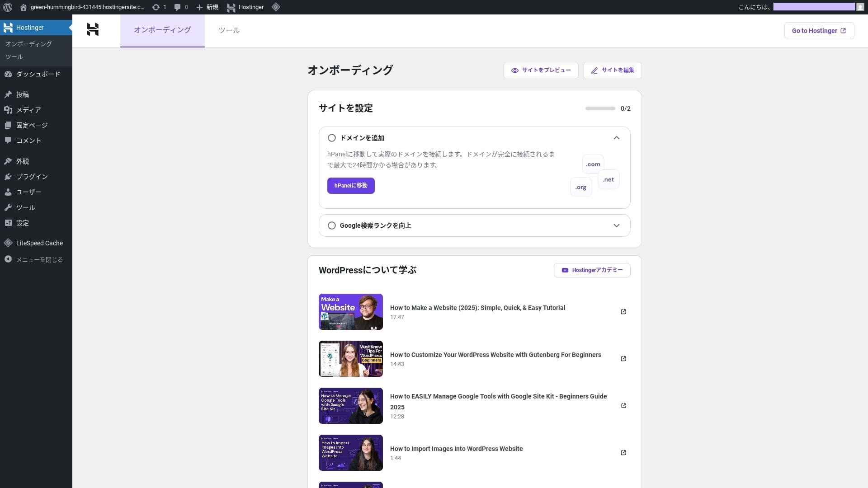Switch to the ツール tab in header
Viewport: 868px width, 488px height.
(x=229, y=31)
